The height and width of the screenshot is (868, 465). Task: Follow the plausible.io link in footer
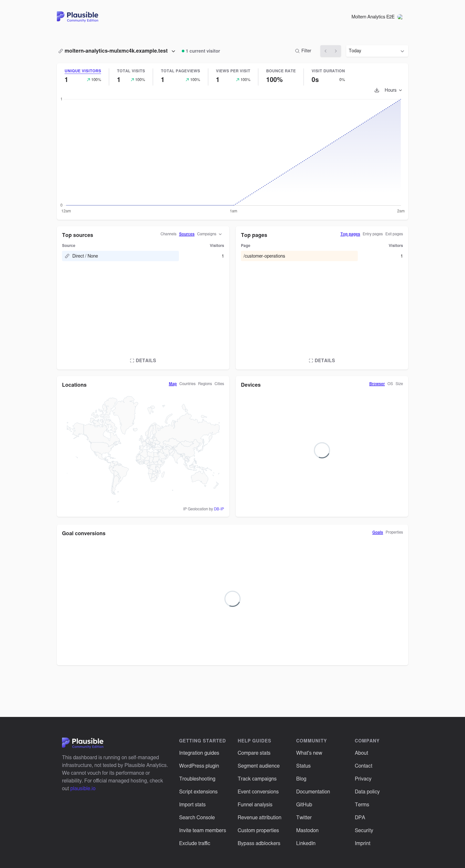(83, 789)
